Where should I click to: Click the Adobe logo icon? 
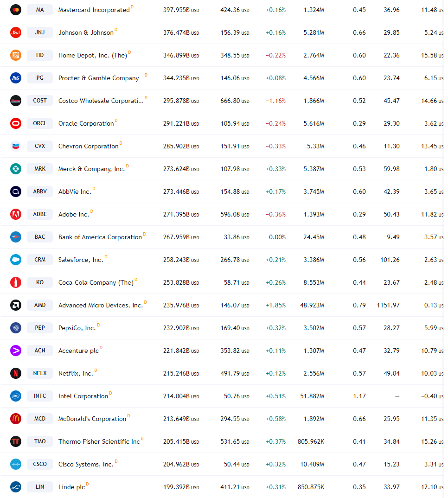(16, 214)
